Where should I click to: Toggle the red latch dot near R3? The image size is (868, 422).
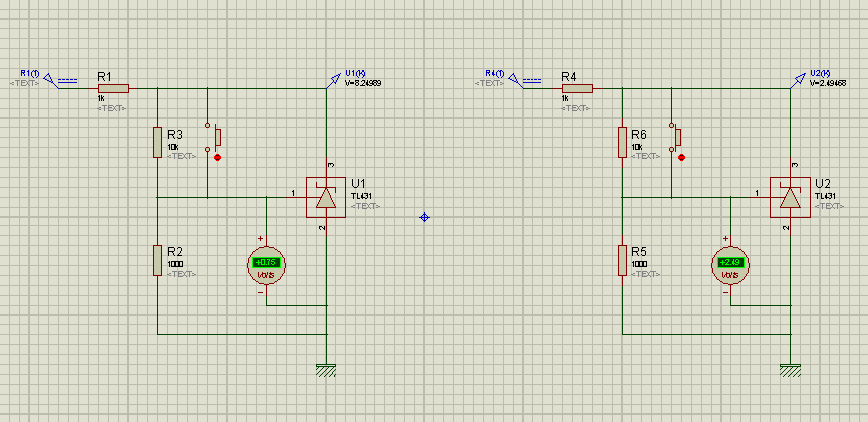217,157
